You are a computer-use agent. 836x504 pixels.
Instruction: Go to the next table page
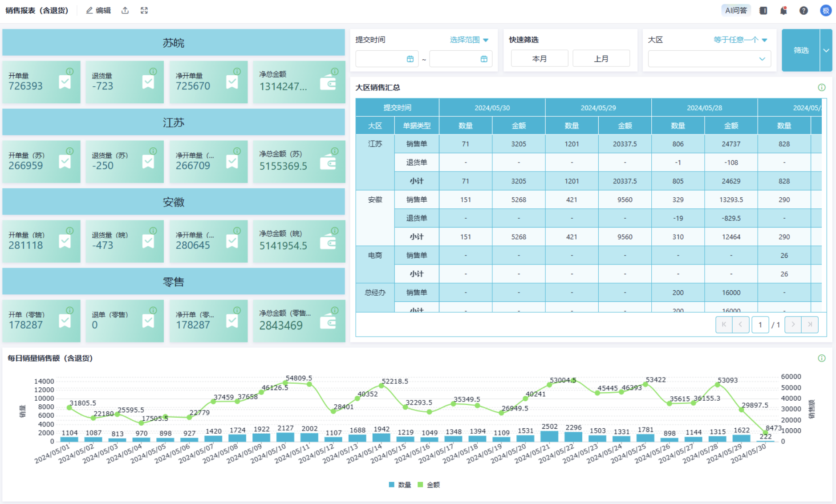793,325
